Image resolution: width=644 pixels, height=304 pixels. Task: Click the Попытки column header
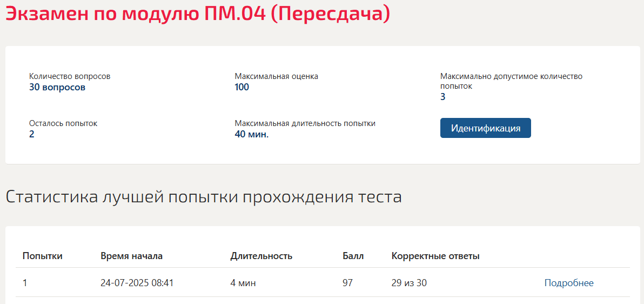click(42, 256)
